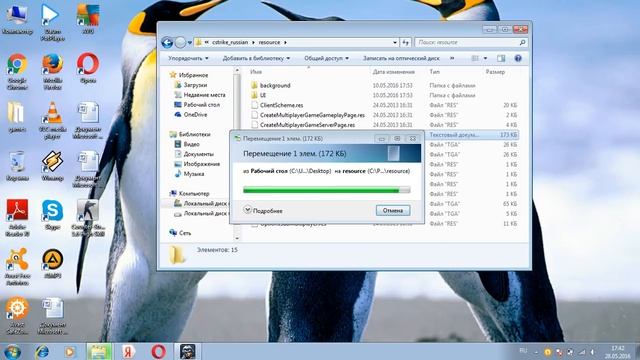The height and width of the screenshot is (360, 640).
Task: Select CreateMultiplayerGameGameplayPage.res file
Action: [308, 115]
